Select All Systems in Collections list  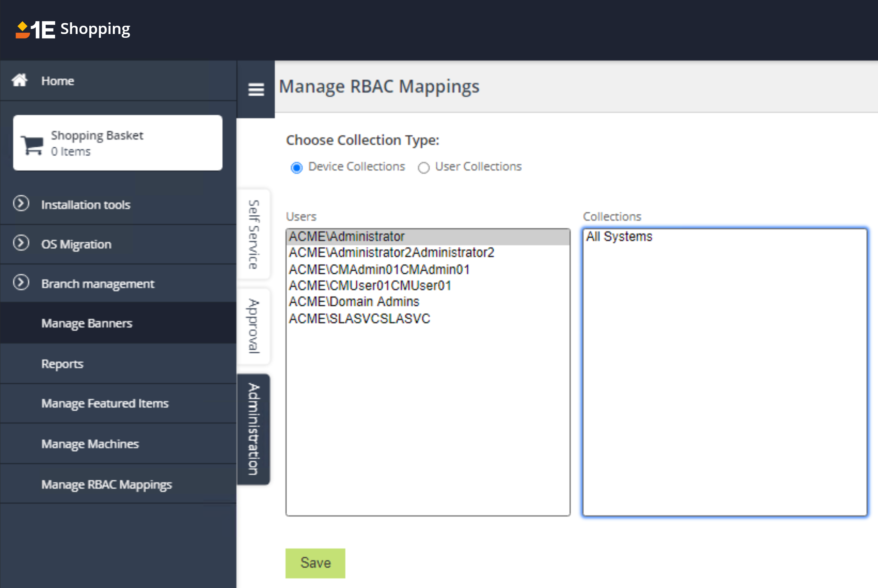(619, 237)
